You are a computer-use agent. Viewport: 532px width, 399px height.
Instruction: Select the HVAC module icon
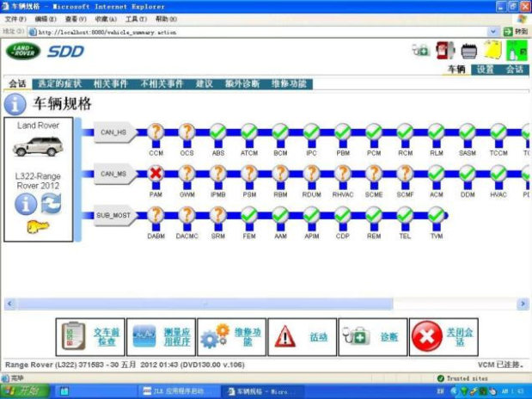point(498,173)
